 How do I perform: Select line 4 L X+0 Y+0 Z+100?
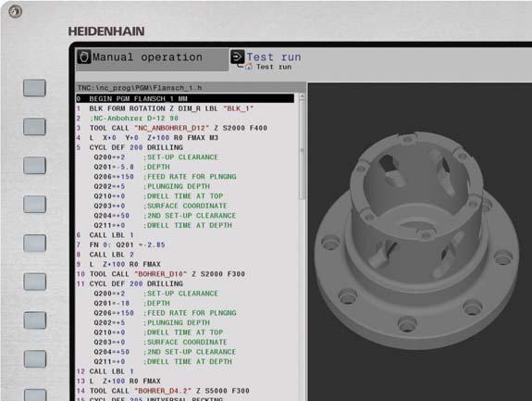(147, 138)
